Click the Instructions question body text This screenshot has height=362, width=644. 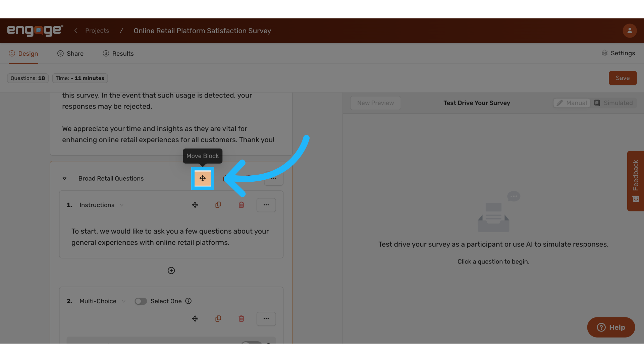[x=170, y=237]
